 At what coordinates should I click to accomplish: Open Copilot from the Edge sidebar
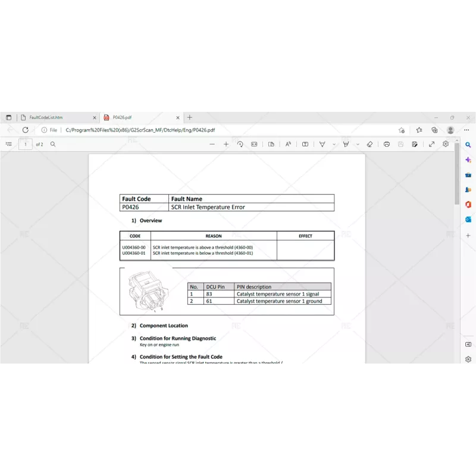[468, 159]
